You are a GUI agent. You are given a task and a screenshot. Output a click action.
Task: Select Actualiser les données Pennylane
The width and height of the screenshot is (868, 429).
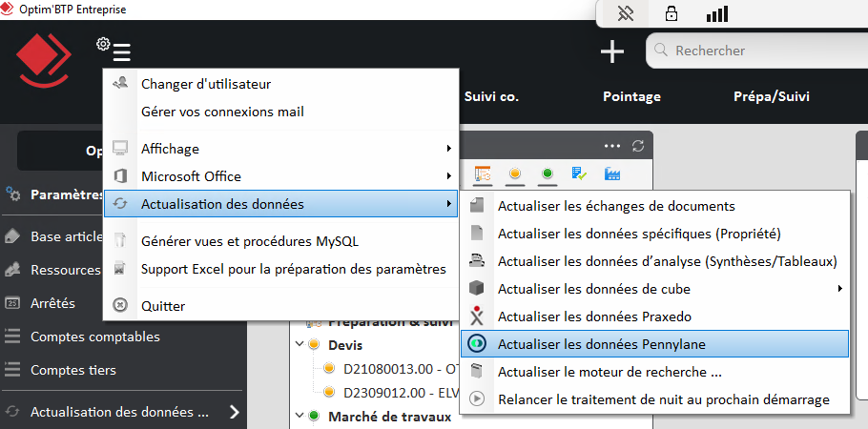[x=654, y=344]
